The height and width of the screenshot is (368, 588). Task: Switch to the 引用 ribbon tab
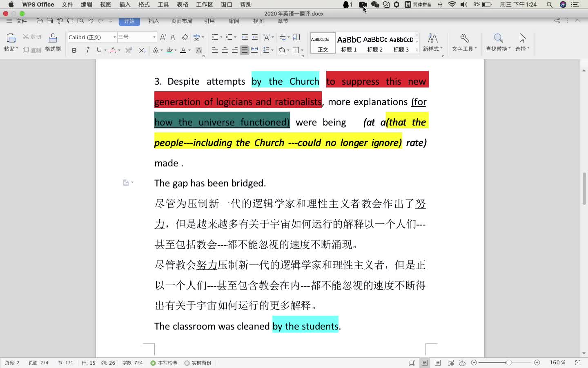pyautogui.click(x=209, y=21)
